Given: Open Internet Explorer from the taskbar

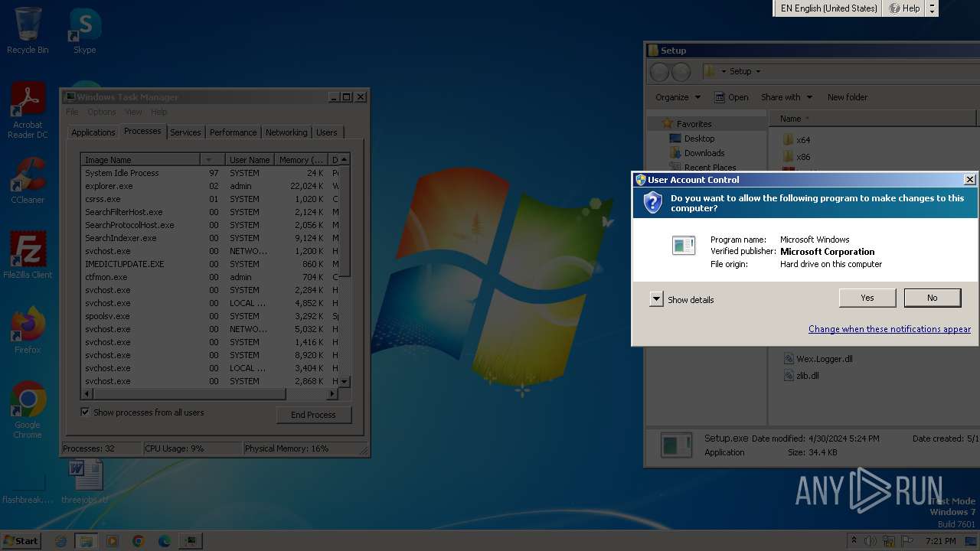Looking at the screenshot, I should 61,541.
